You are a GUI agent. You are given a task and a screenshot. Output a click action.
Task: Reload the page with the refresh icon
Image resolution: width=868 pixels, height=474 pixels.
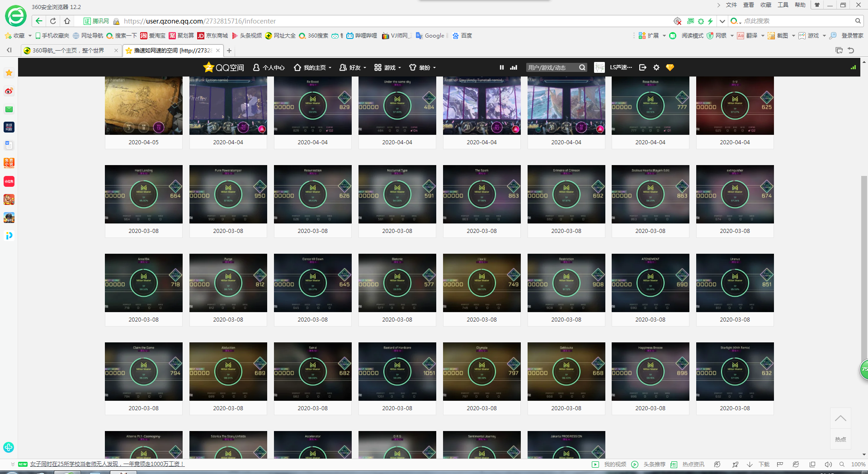click(53, 21)
